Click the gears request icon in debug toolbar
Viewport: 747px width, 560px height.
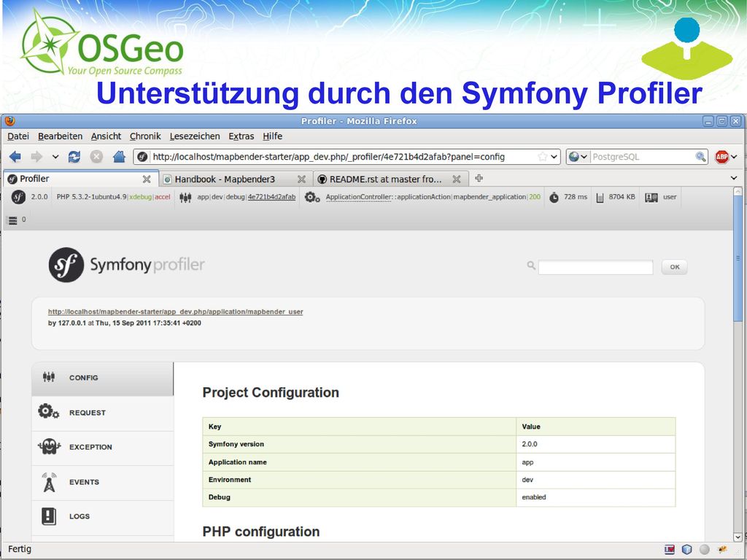click(312, 197)
